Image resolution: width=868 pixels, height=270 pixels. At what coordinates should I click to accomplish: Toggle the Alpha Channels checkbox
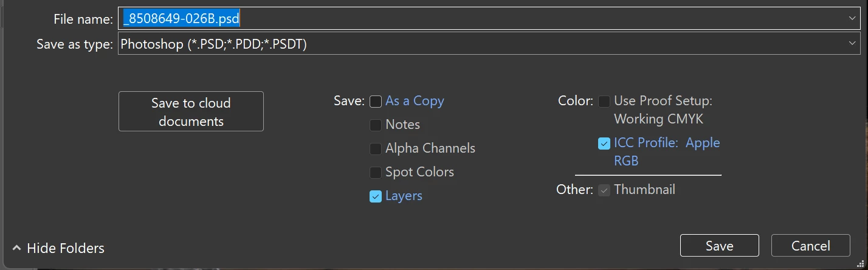(376, 149)
